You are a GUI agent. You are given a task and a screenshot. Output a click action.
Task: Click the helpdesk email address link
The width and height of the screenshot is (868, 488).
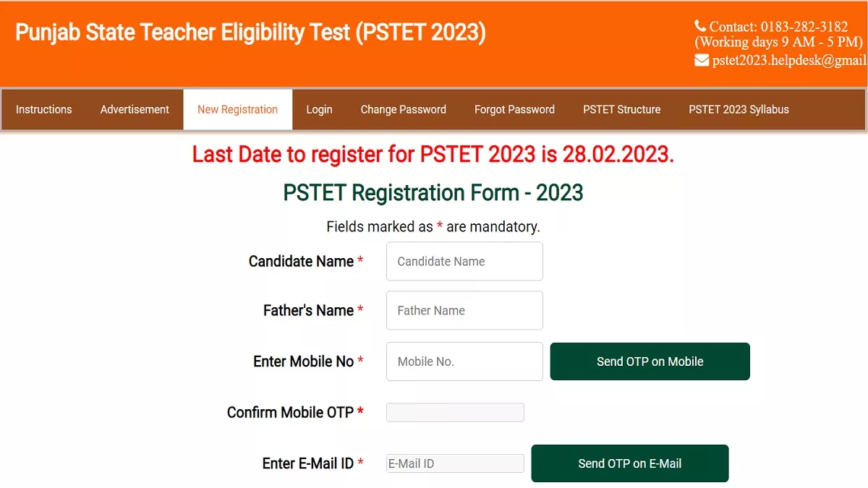pos(788,61)
